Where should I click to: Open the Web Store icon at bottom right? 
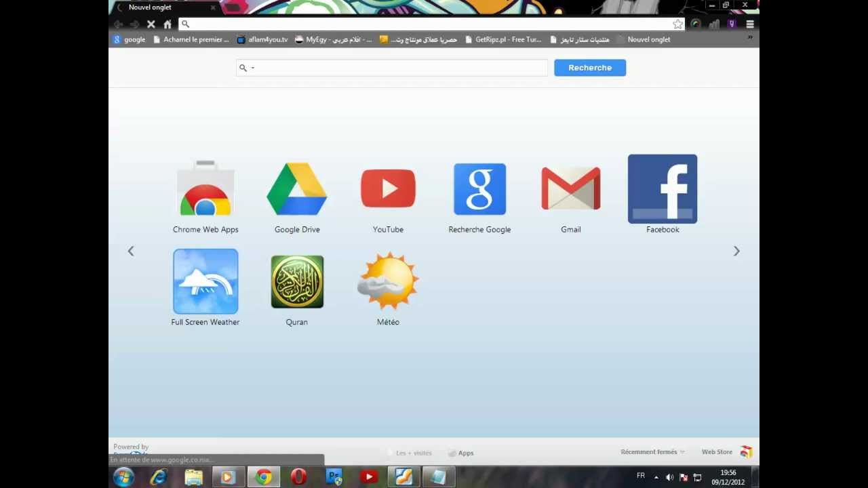[x=747, y=452]
